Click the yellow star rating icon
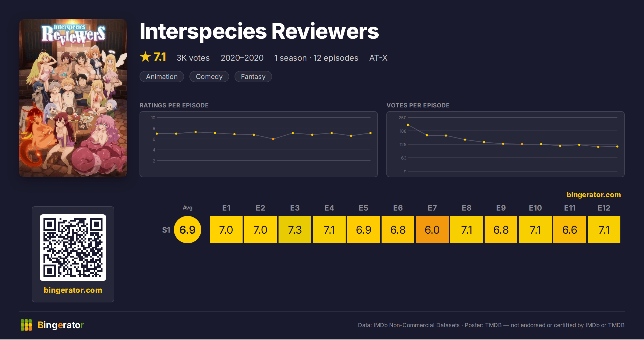 point(145,57)
